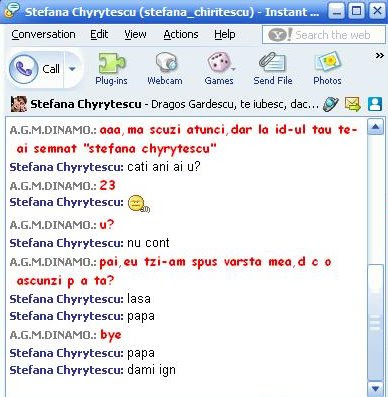
Task: Click the Yahoo Search the web field
Action: tap(324, 35)
